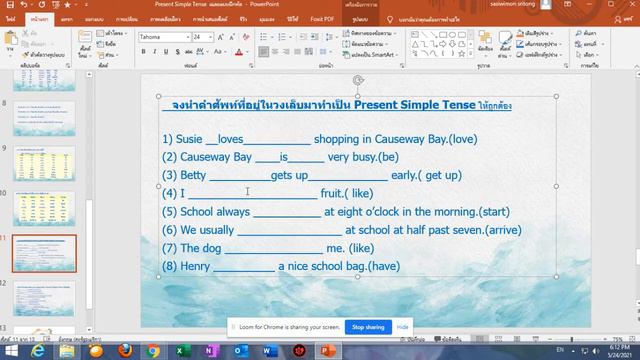Screen dimensions: 640x360
Task: Select the slide 9 thumbnail with yellow table
Action: coord(44,163)
